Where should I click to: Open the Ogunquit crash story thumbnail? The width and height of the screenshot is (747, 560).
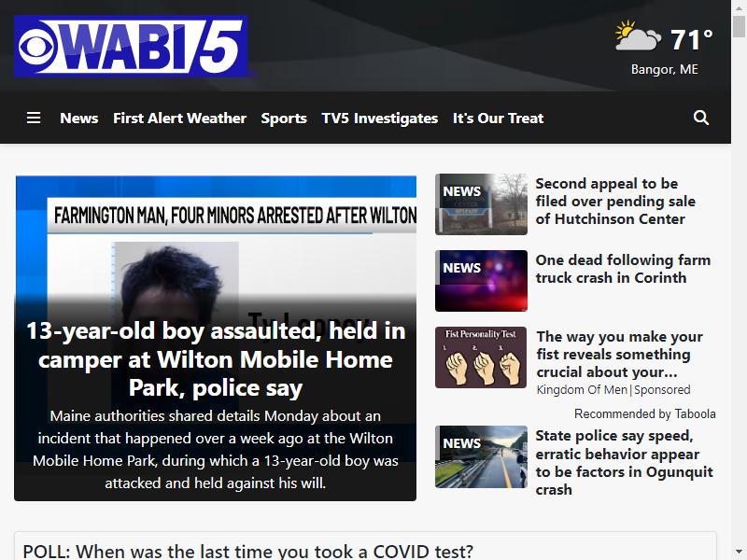point(481,456)
